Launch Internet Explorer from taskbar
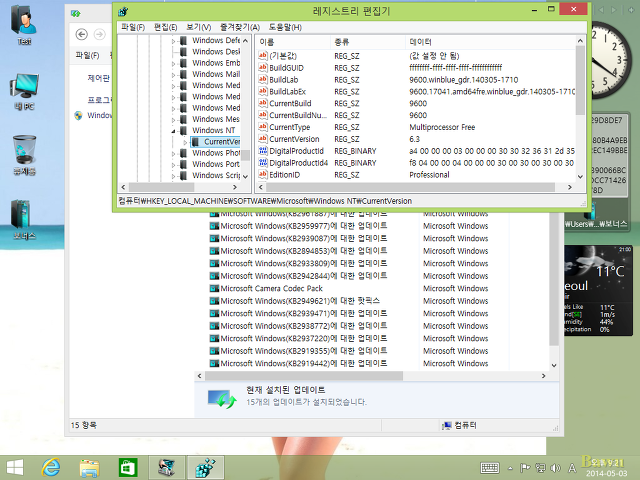This screenshot has width=640, height=480. coord(51,468)
